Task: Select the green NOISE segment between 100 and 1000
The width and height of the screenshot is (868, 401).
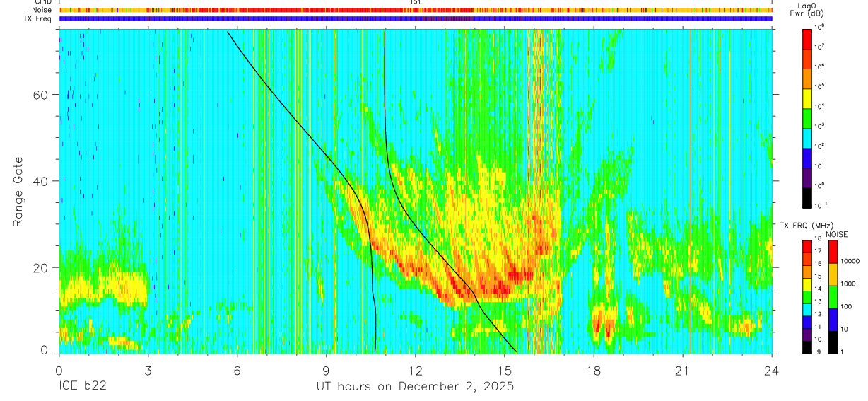Action: click(833, 296)
